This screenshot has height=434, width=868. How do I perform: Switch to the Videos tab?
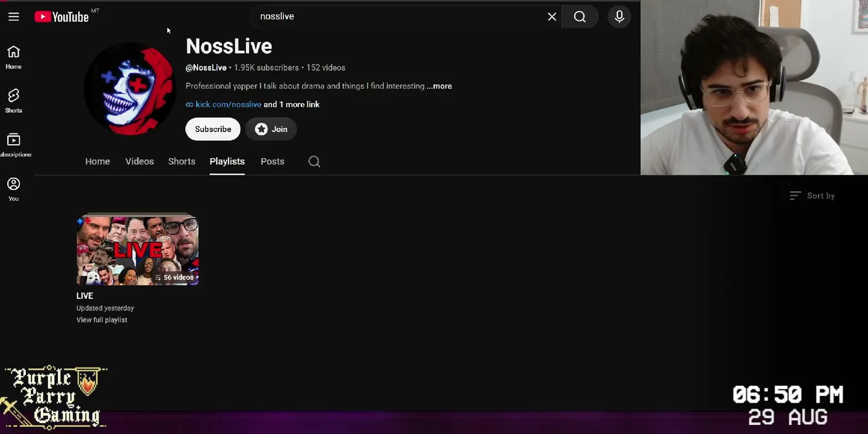tap(139, 162)
